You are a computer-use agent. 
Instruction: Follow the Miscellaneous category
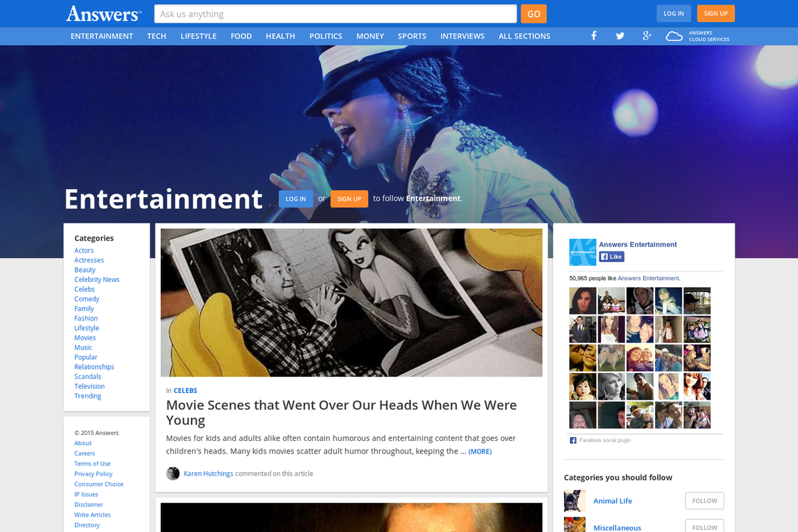pos(704,527)
